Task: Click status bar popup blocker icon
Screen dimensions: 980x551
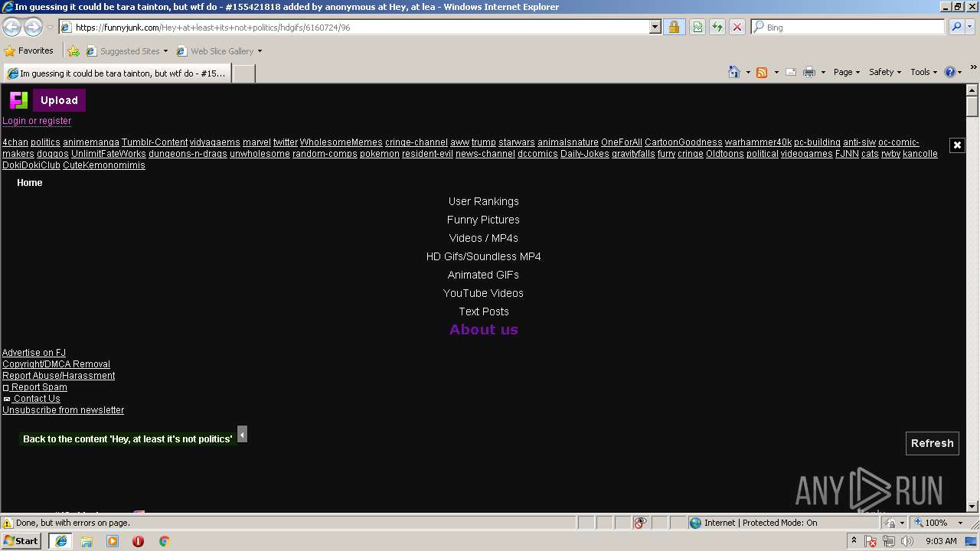Action: (x=640, y=523)
